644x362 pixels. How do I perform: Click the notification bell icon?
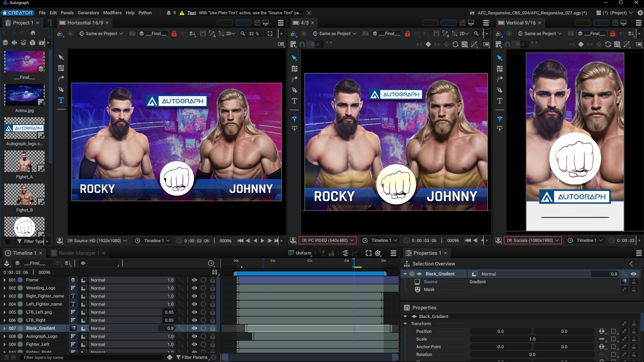(x=168, y=13)
